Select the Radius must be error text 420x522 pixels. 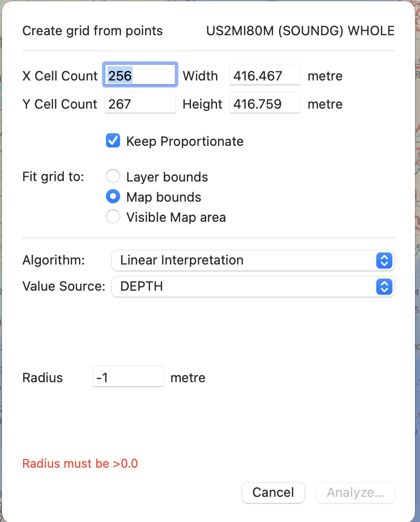click(x=80, y=464)
